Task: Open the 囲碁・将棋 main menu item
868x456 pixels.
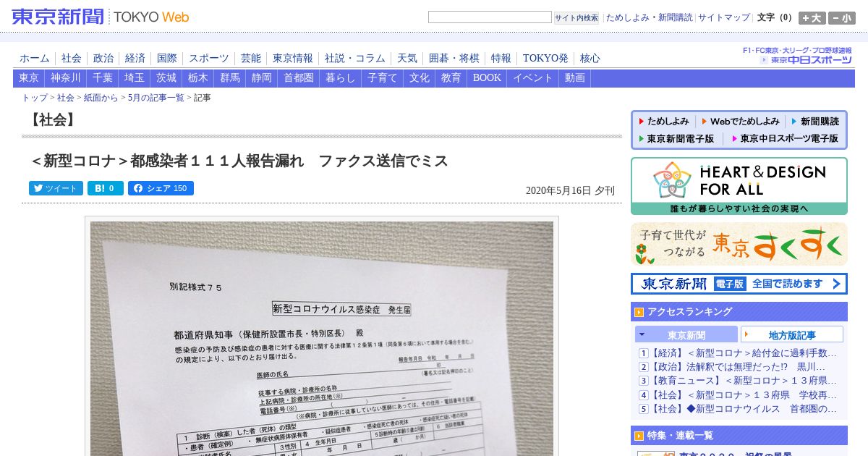Action: [x=454, y=59]
